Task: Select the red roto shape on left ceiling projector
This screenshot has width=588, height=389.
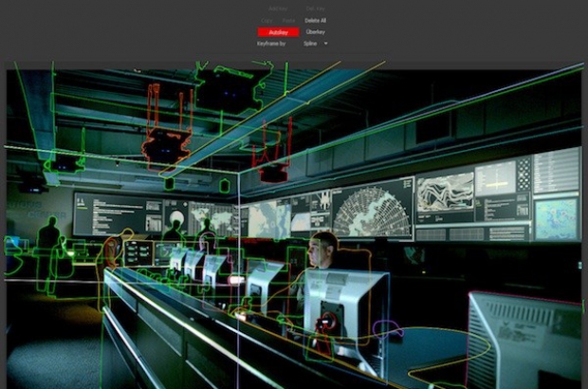Action: point(167,142)
